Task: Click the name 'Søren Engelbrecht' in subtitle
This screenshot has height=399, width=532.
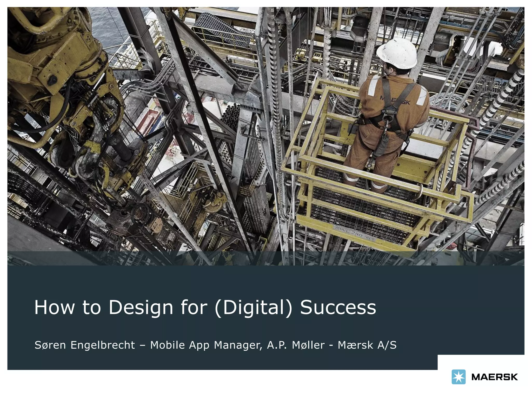Action: [x=85, y=345]
